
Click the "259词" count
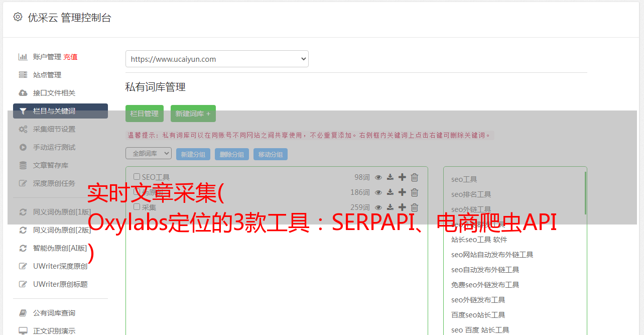[360, 207]
